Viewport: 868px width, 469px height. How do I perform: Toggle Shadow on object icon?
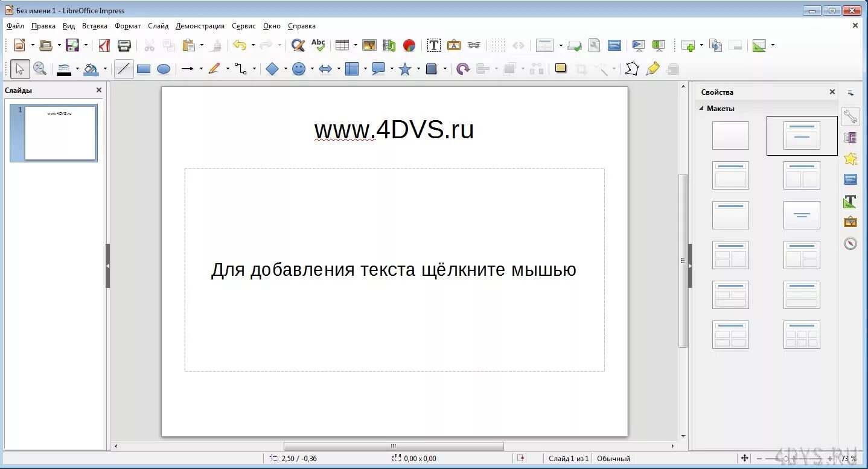[561, 68]
